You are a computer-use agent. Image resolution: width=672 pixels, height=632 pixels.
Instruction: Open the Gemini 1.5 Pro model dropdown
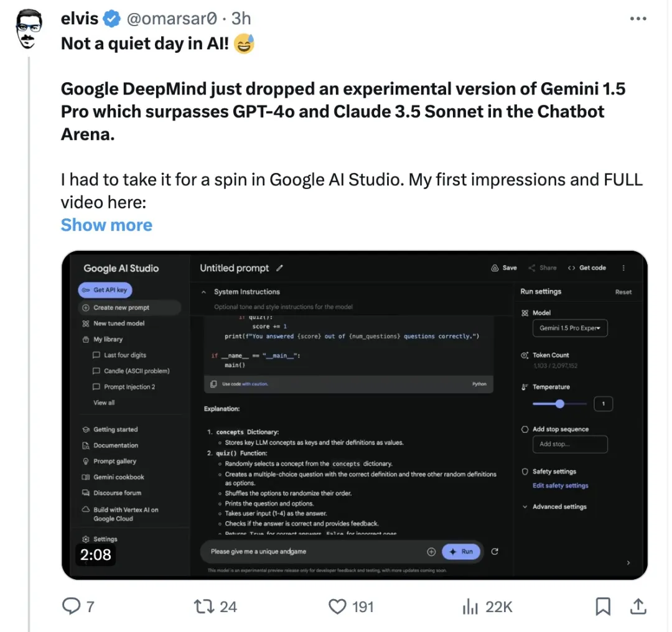click(x=569, y=328)
